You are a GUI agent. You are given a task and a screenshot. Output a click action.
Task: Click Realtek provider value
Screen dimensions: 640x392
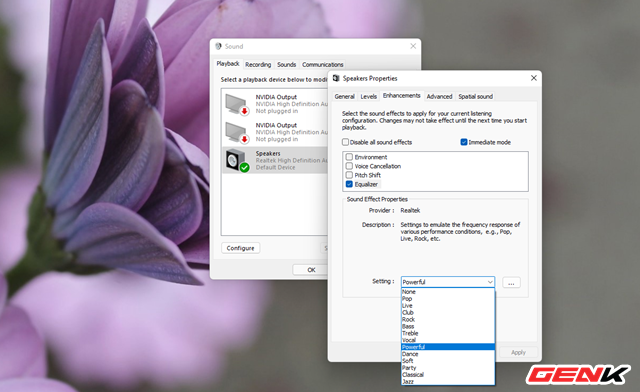point(410,210)
